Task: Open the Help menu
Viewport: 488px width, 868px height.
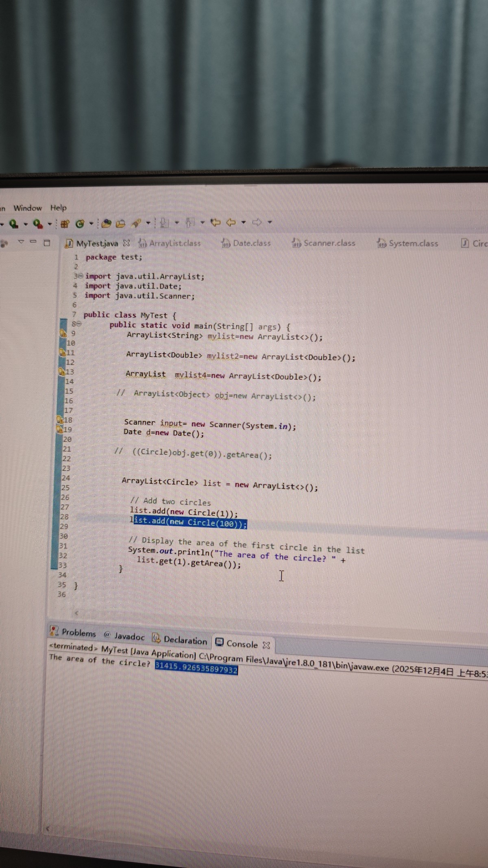Action: (59, 208)
